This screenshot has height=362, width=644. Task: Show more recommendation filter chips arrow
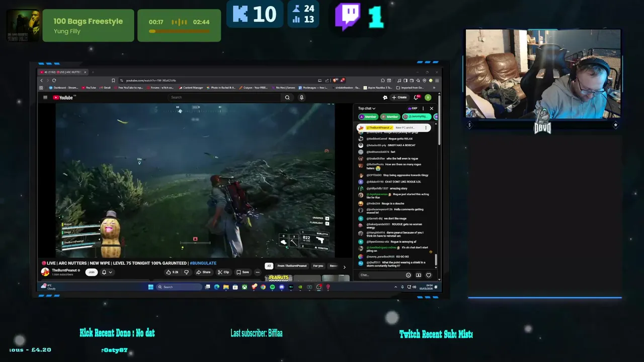pyautogui.click(x=344, y=266)
